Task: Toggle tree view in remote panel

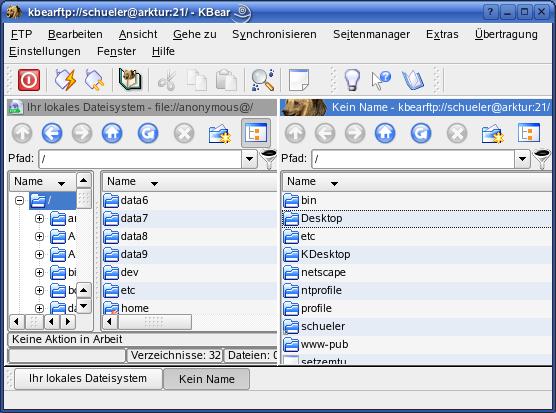Action: click(529, 133)
